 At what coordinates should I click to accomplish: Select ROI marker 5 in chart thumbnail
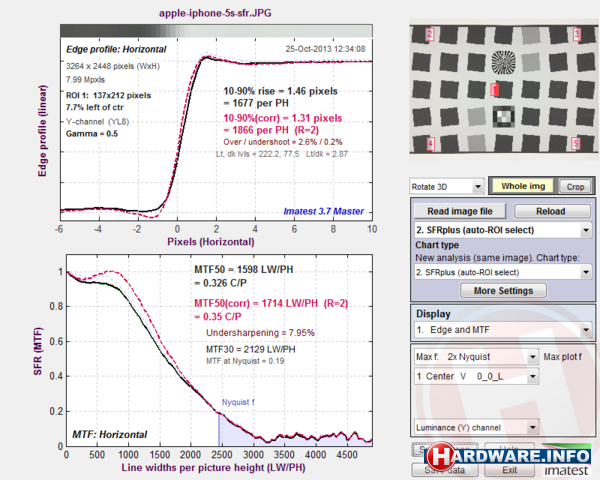[576, 144]
